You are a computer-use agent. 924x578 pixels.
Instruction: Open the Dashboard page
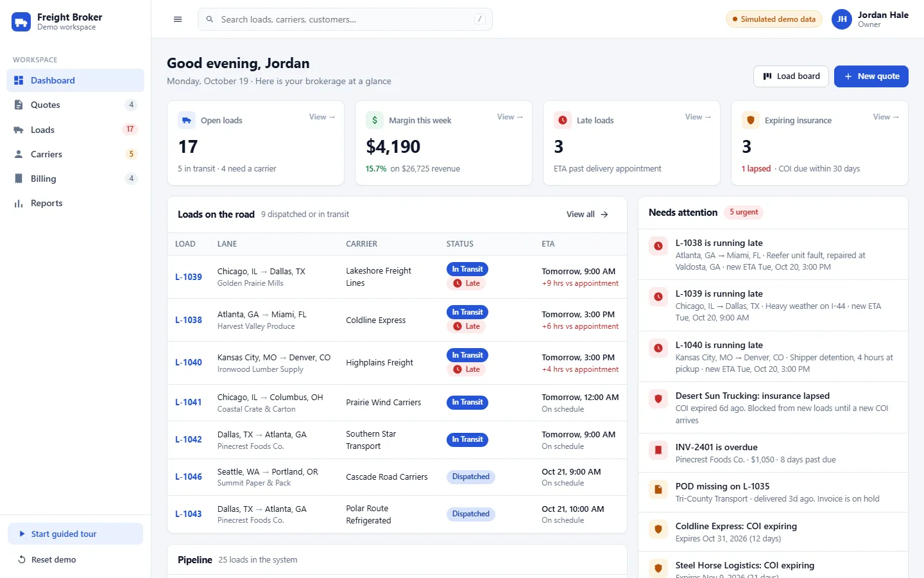click(75, 80)
